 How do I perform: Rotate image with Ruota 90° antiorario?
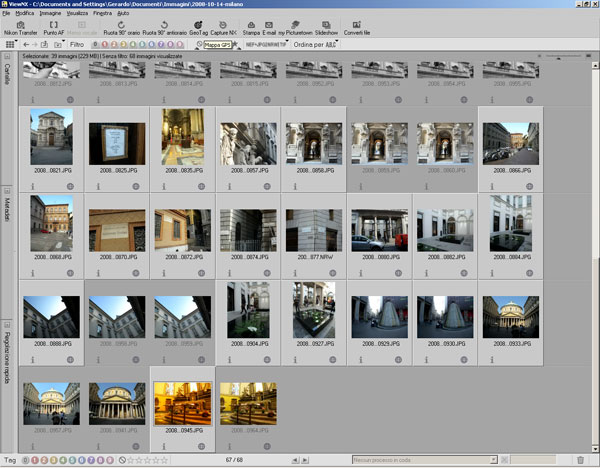165,28
